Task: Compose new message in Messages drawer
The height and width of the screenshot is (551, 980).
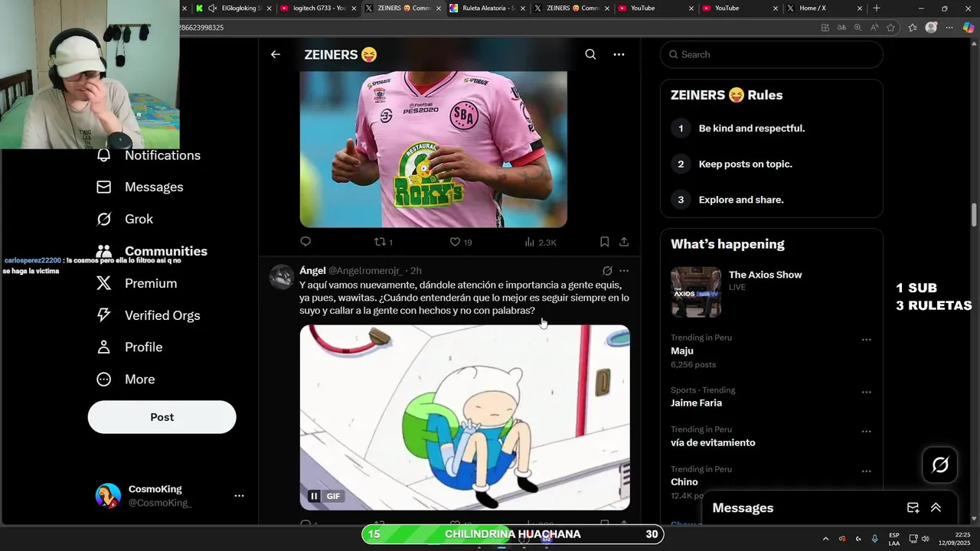Action: (913, 508)
